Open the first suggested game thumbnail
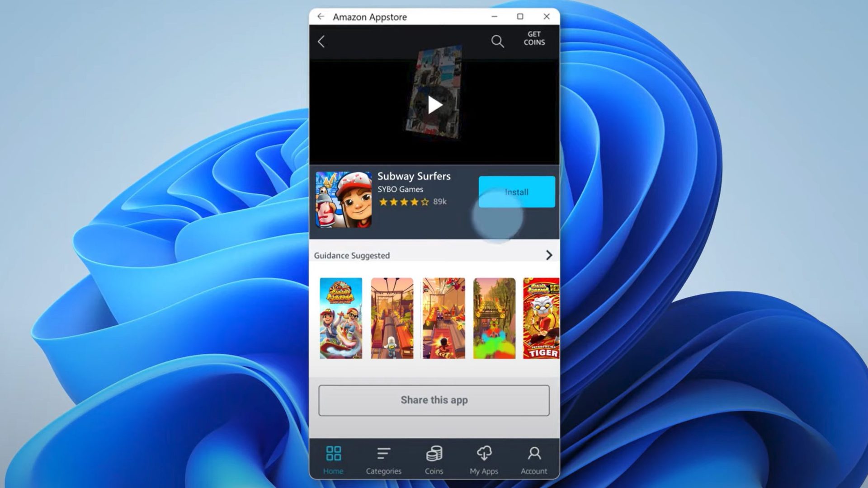868x488 pixels. [x=340, y=318]
